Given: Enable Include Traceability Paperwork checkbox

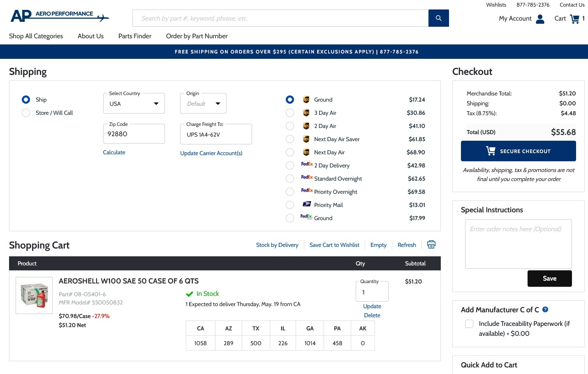Looking at the screenshot, I should click(x=469, y=324).
